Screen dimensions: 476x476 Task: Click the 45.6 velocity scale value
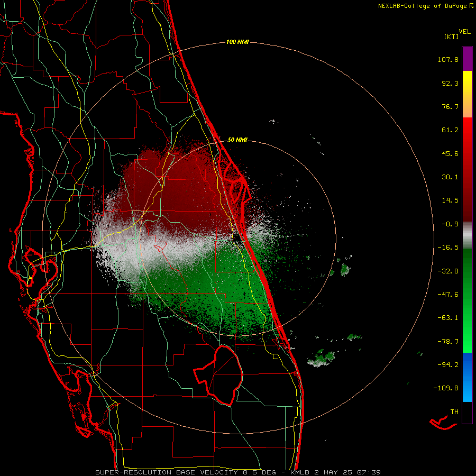(450, 153)
